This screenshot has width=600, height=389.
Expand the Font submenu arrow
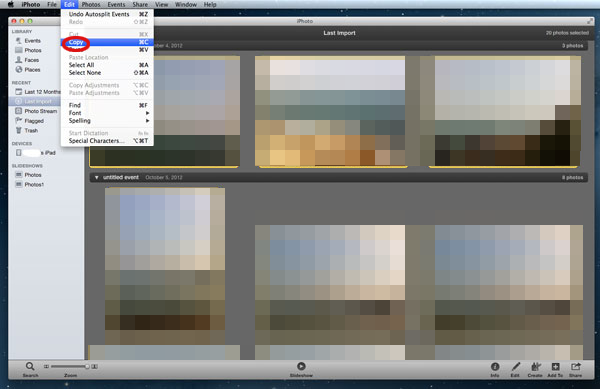click(x=147, y=113)
